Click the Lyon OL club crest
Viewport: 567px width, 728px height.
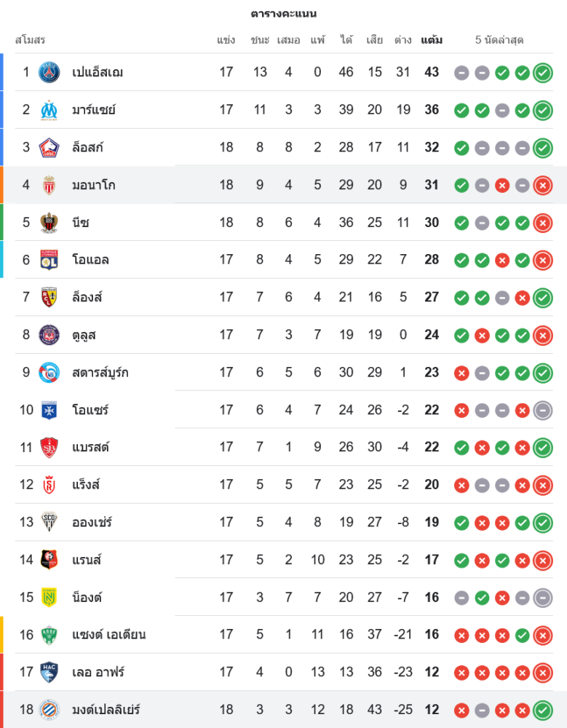49,260
